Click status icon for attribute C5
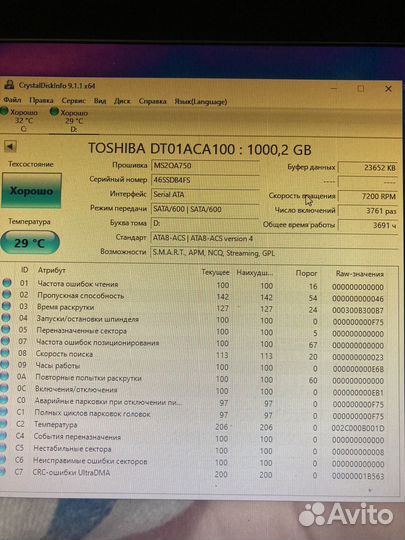 tap(2, 448)
